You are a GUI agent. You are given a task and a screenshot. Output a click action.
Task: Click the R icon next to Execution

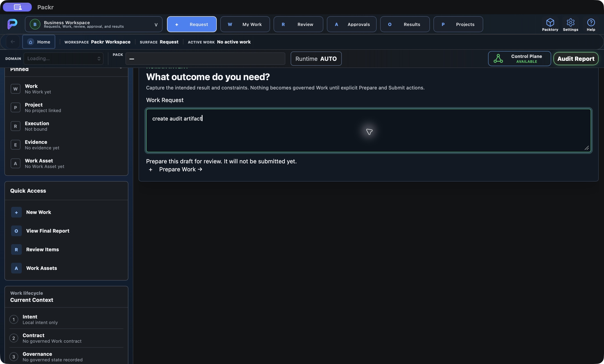point(16,126)
